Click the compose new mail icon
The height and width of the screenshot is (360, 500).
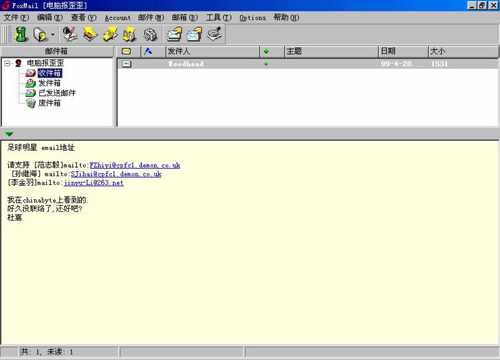(70, 34)
